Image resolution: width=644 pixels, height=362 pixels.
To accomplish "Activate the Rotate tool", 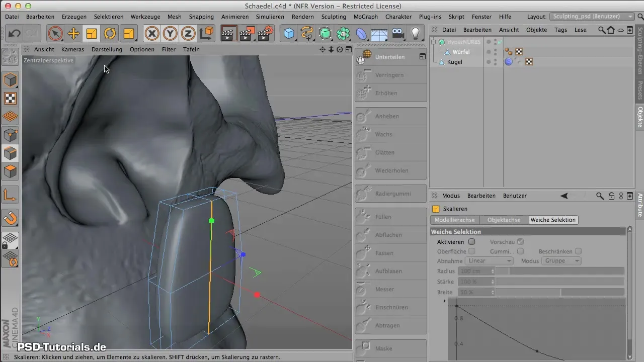I will [110, 34].
